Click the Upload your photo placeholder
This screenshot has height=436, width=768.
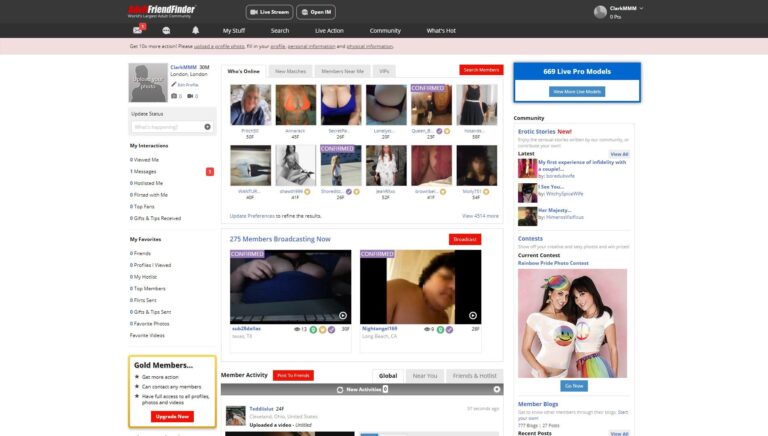point(148,83)
